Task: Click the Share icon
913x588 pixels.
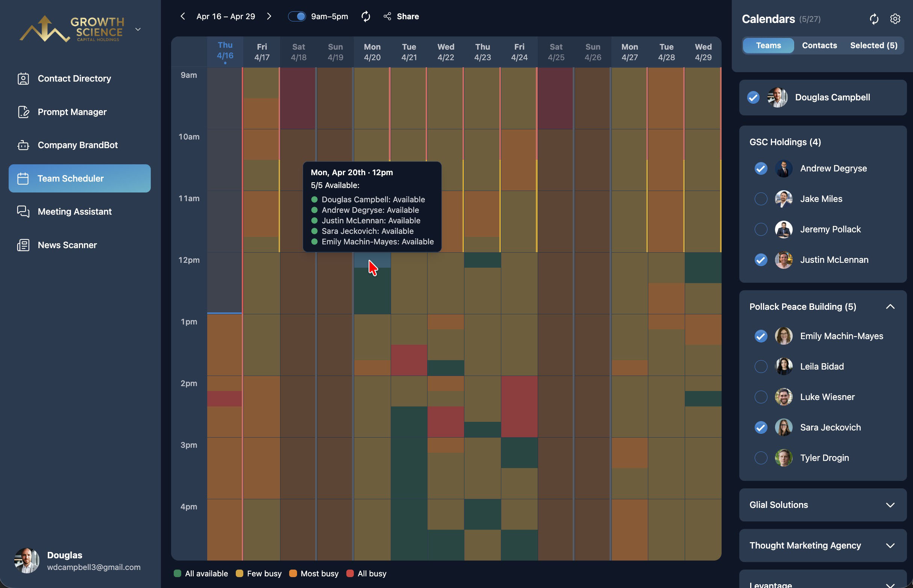Action: [x=387, y=17]
